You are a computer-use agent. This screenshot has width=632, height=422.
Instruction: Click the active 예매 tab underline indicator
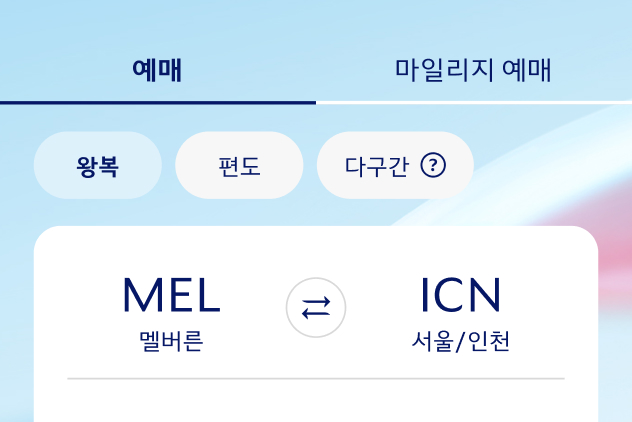[x=158, y=103]
